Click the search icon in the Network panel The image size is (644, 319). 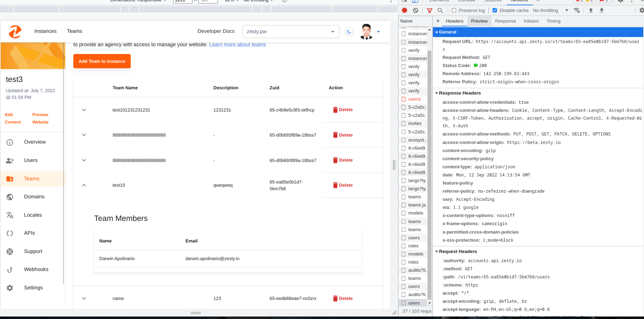point(440,10)
